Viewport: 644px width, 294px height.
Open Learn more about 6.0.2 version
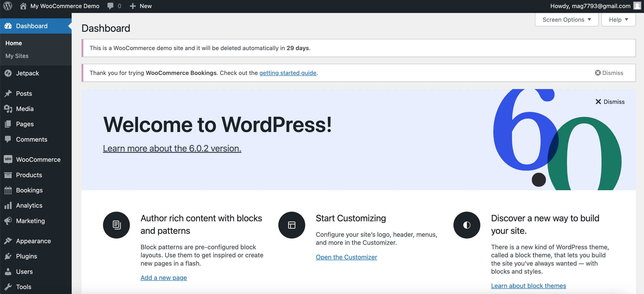point(172,148)
